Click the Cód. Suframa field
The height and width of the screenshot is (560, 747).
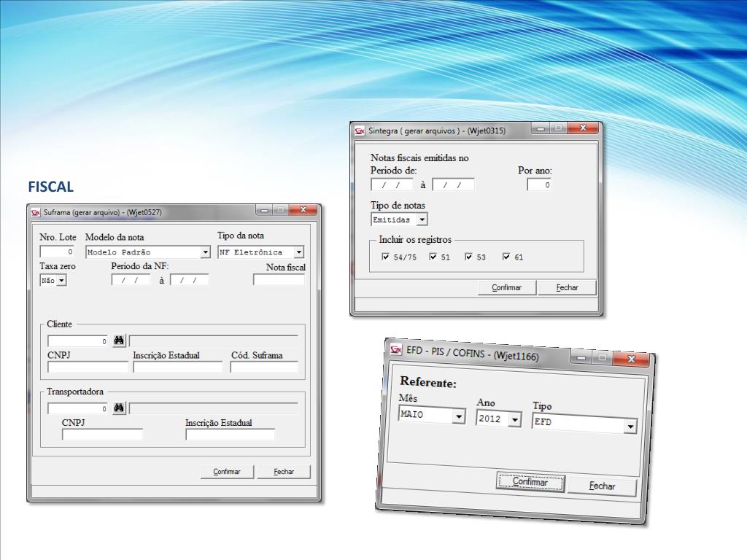click(x=264, y=367)
